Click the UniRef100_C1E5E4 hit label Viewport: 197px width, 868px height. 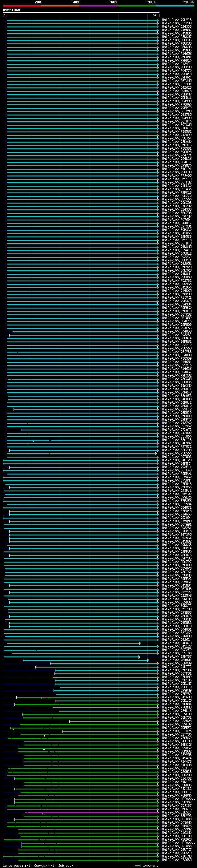tap(177, 812)
